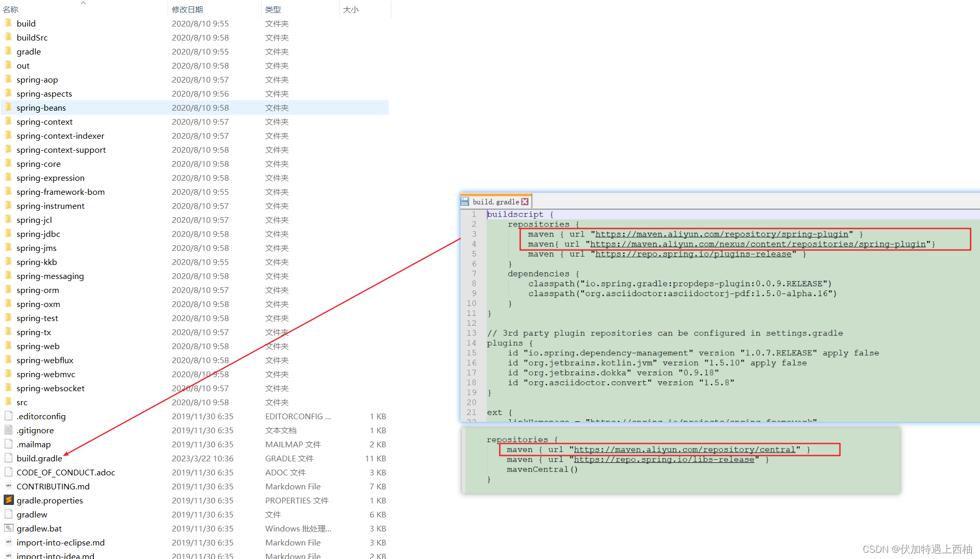Viewport: 980px width, 559px height.
Task: Click the gradle folder icon
Action: (8, 51)
